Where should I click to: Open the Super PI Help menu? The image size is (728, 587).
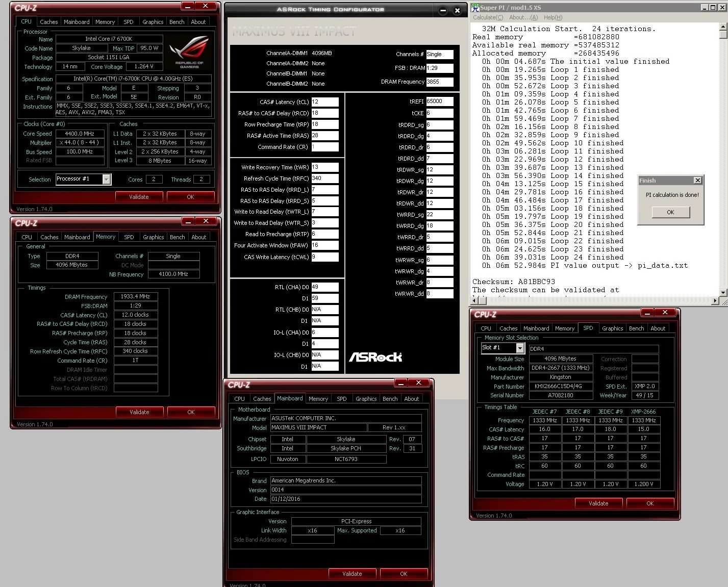pyautogui.click(x=553, y=17)
